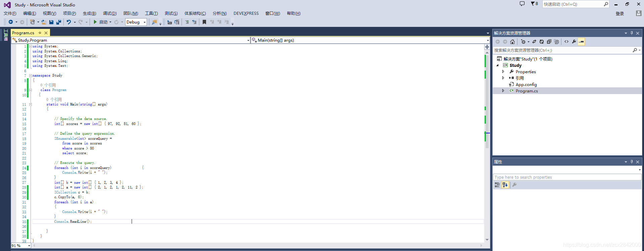Toggle auto-hide pin on 属性 panel
This screenshot has height=251, width=644.
pos(632,162)
